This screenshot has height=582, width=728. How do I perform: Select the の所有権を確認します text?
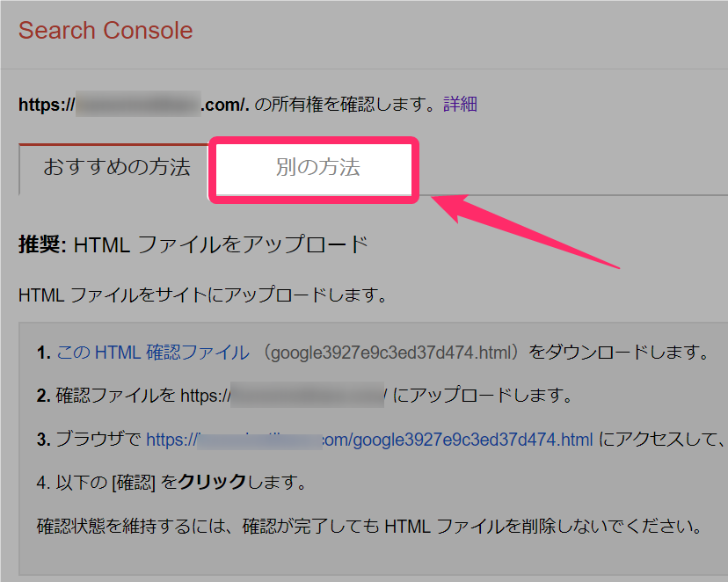pos(345,105)
